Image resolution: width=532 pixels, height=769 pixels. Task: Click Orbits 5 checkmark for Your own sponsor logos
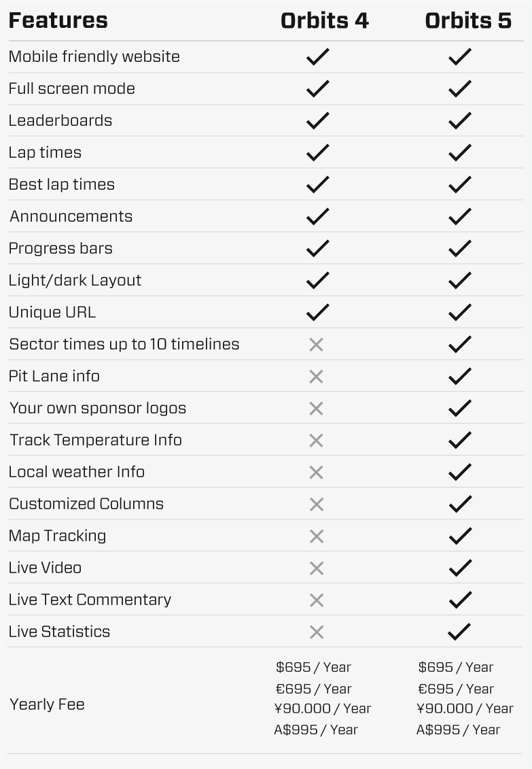460,408
